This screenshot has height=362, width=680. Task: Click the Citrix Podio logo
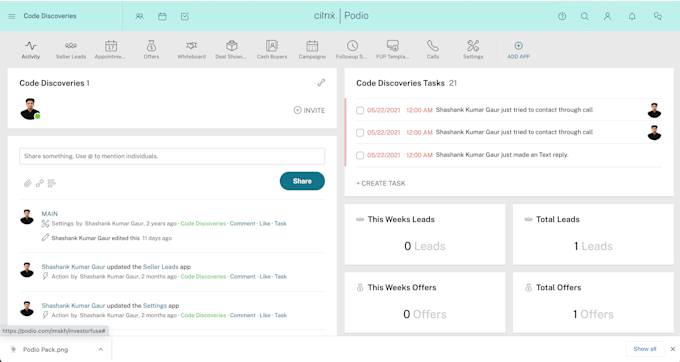[x=341, y=16]
